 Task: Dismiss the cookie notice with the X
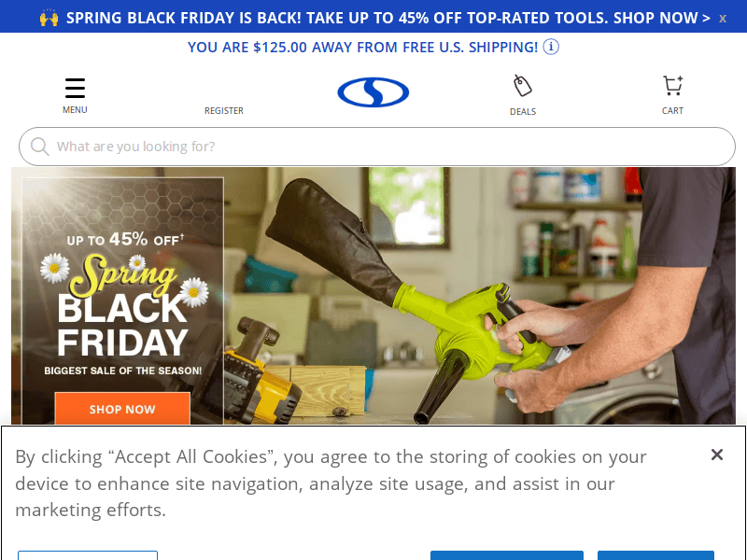pos(717,455)
